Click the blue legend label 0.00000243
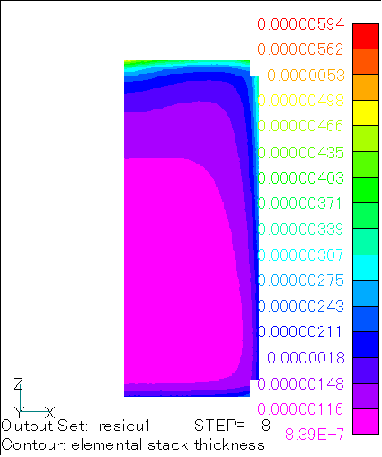The image size is (382, 457). pos(300,306)
